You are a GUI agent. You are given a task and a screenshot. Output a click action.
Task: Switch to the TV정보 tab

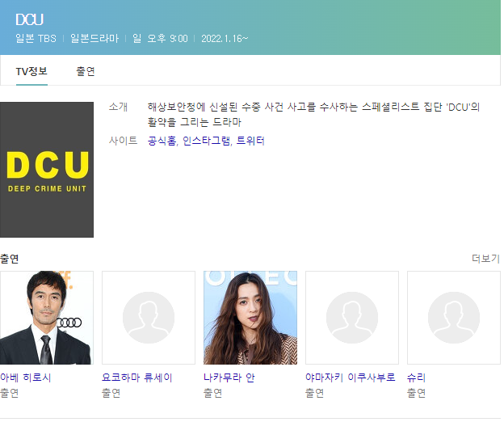[x=31, y=71]
